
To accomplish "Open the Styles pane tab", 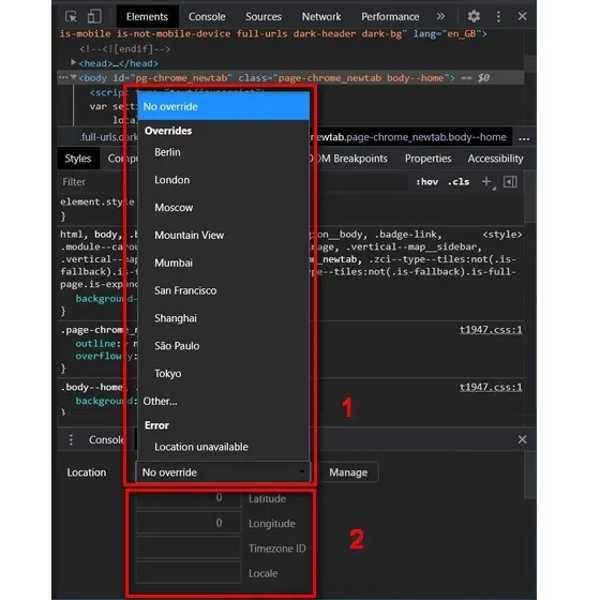I will coord(78,158).
